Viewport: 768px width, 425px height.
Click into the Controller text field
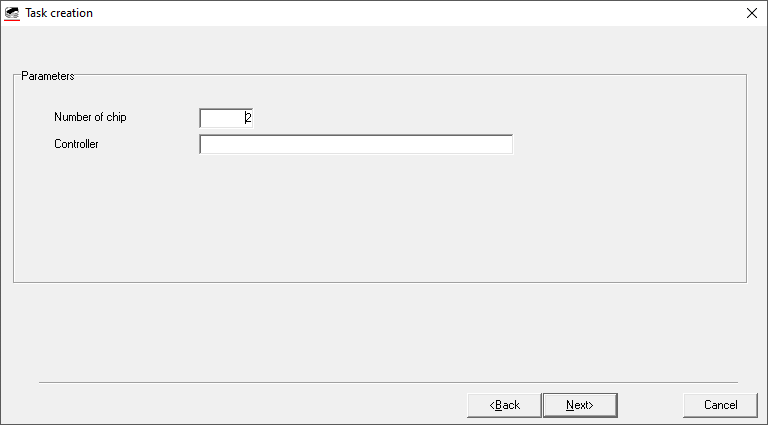click(356, 144)
